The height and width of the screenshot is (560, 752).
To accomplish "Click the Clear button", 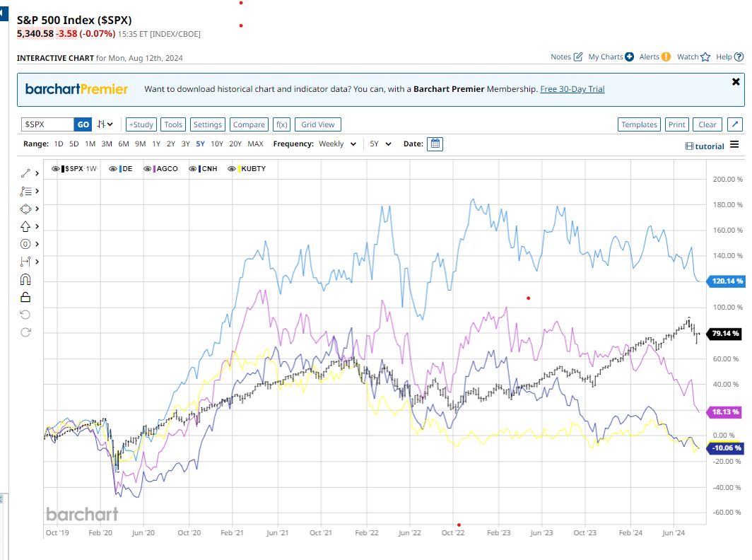I will tap(707, 124).
